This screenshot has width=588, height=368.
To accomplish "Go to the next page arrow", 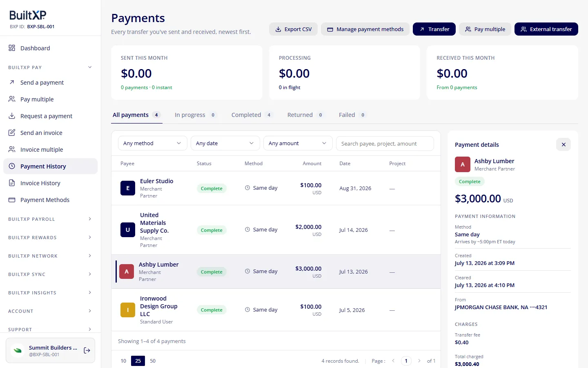I will click(419, 361).
